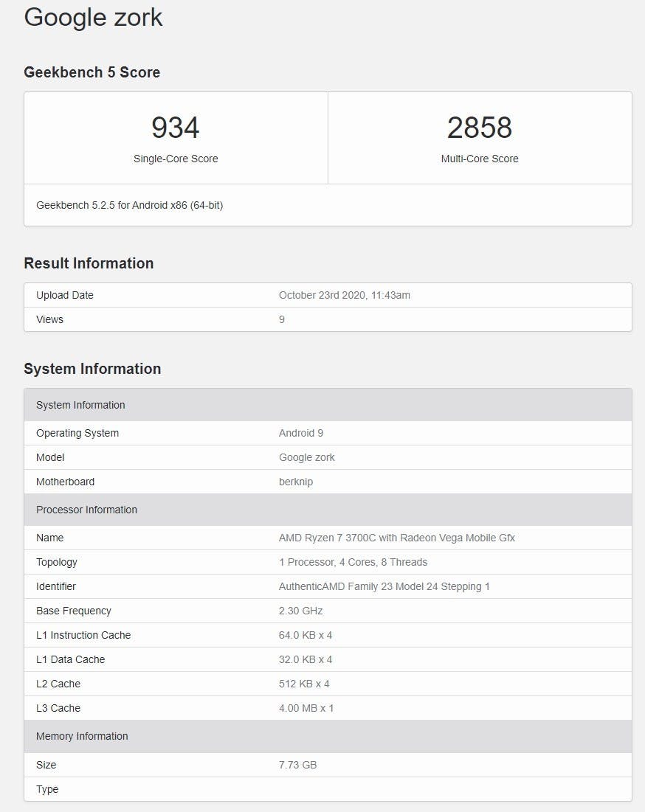
Task: Select the 934 single-core score number
Action: [176, 128]
